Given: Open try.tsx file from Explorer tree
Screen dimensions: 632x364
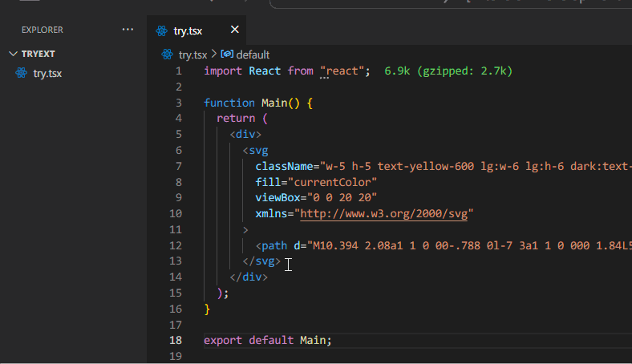Looking at the screenshot, I should pos(47,73).
